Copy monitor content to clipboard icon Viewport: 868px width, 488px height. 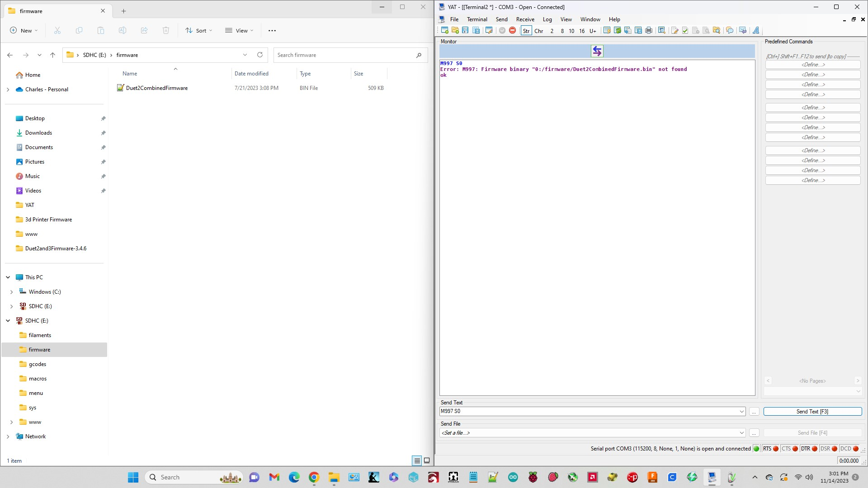pos(628,30)
